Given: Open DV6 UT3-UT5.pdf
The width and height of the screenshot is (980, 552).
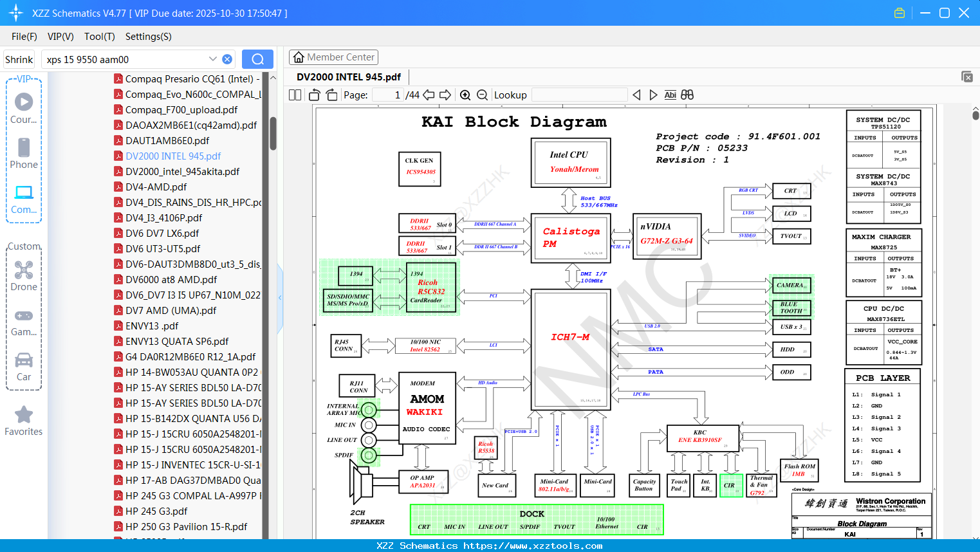Looking at the screenshot, I should (158, 248).
